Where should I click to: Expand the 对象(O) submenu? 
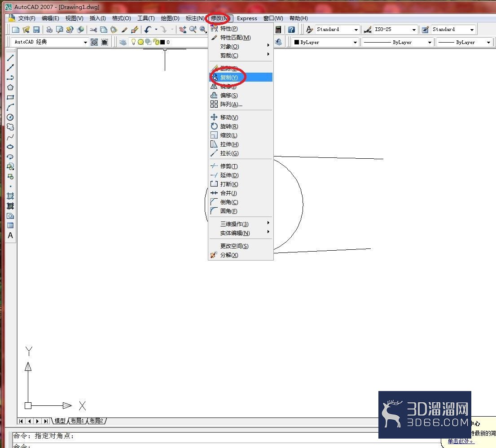[241, 47]
